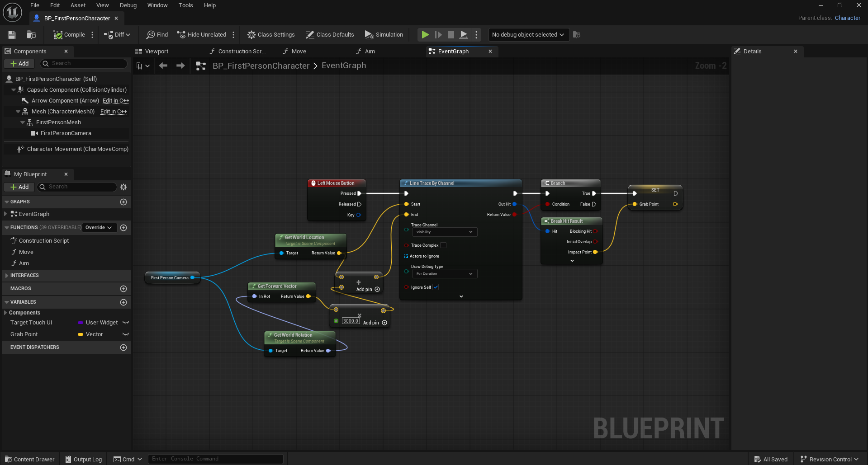Collapse the VARIABLES section
Viewport: 868px width, 465px height.
point(6,302)
